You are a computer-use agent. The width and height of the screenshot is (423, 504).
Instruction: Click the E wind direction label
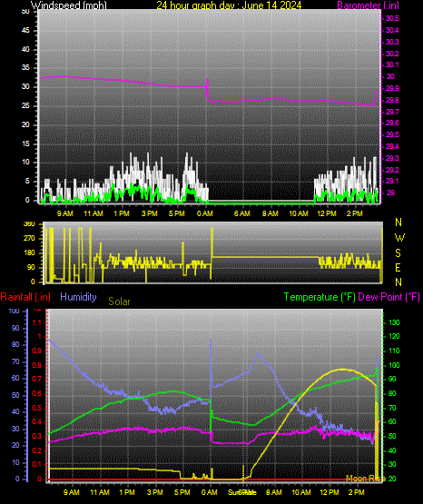(x=398, y=268)
